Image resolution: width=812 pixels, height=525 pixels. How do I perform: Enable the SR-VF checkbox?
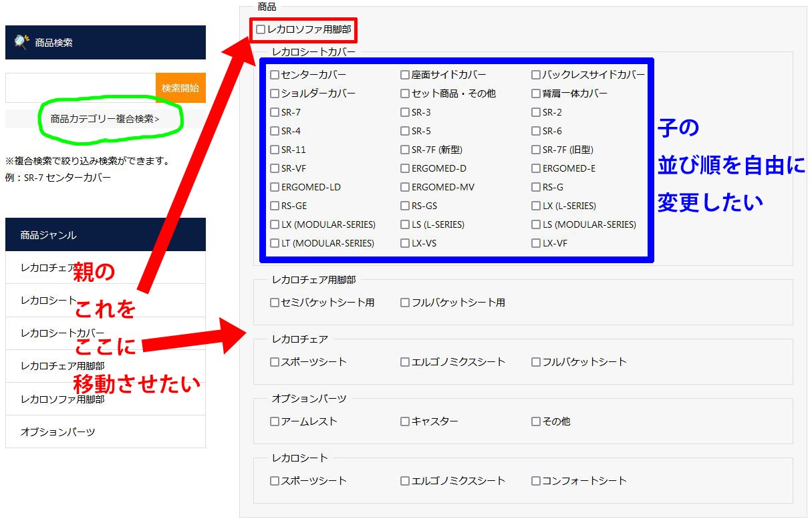275,168
